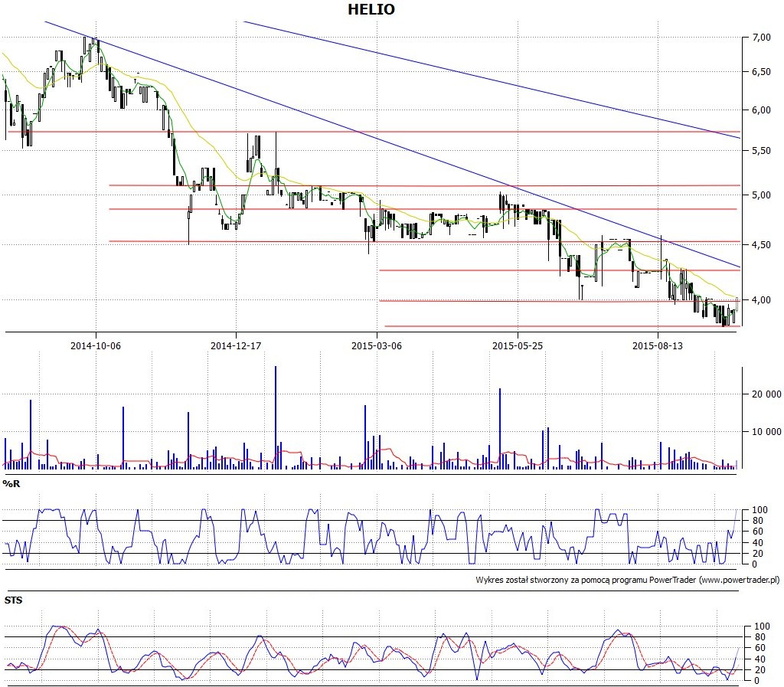The width and height of the screenshot is (784, 687).
Task: Click the %R indicator label
Action: click(x=11, y=483)
